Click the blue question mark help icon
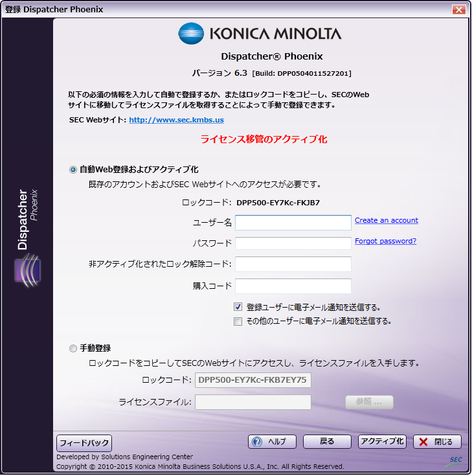The width and height of the screenshot is (472, 476). coord(257,442)
